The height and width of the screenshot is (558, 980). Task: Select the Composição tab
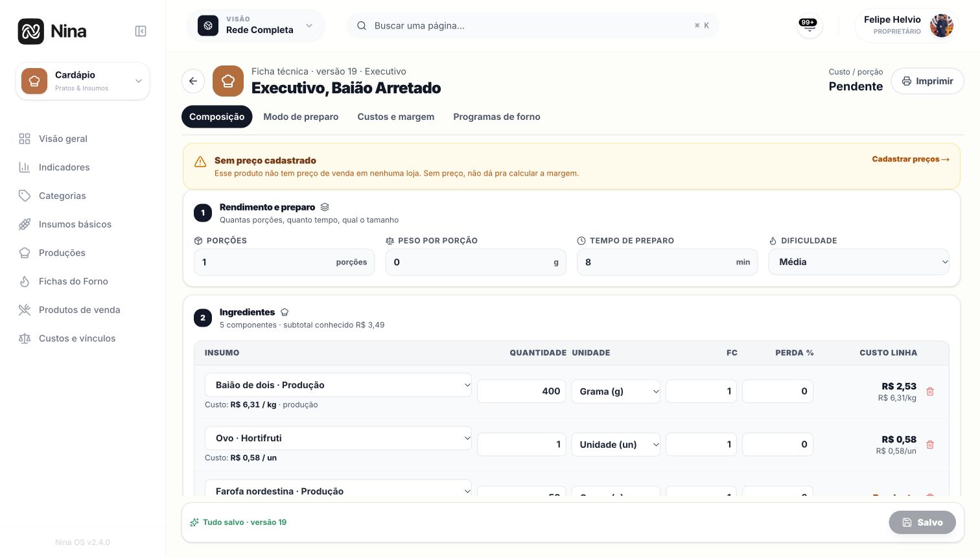tap(216, 117)
